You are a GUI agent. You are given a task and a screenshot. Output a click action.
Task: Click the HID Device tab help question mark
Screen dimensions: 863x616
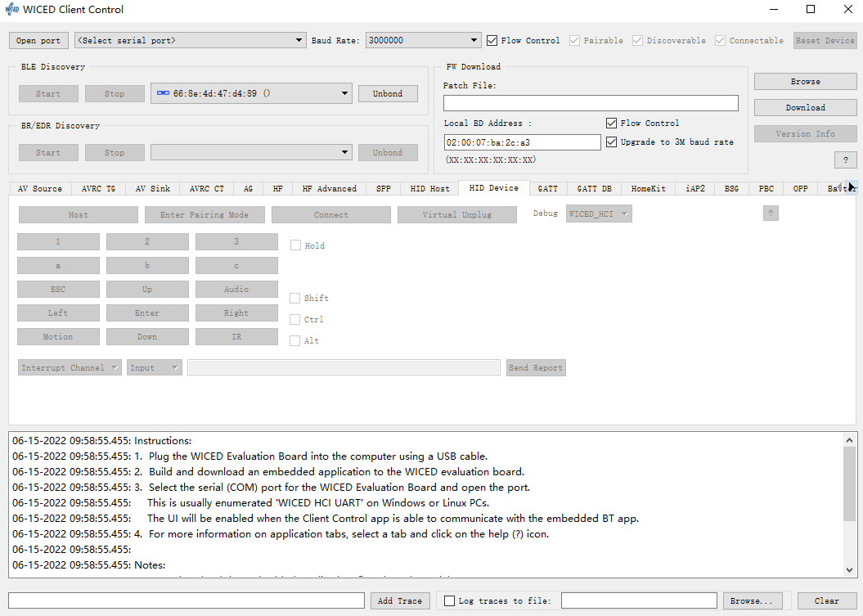[x=771, y=213]
